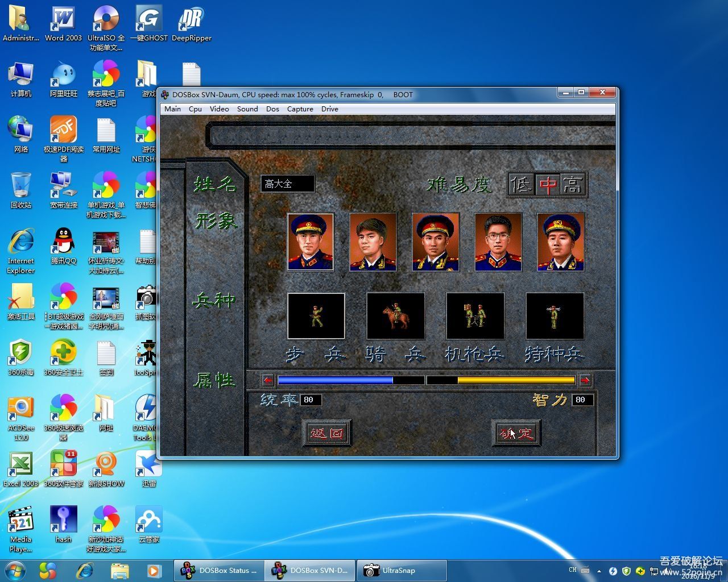Select the 计算机 desktop icon
This screenshot has width=728, height=582.
coord(21,79)
